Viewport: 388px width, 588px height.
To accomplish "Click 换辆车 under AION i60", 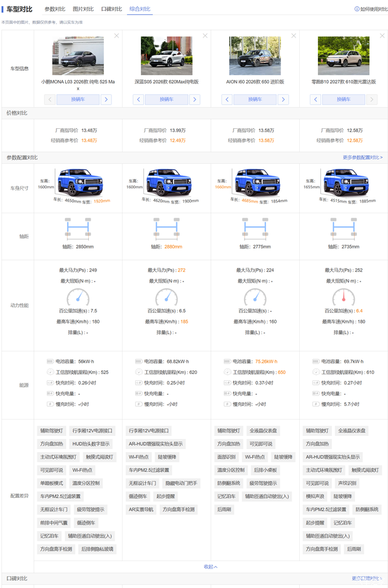I will click(255, 99).
